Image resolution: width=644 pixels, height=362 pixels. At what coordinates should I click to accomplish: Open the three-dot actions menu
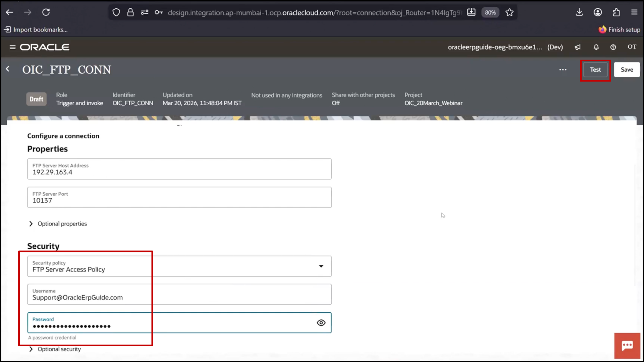(563, 70)
